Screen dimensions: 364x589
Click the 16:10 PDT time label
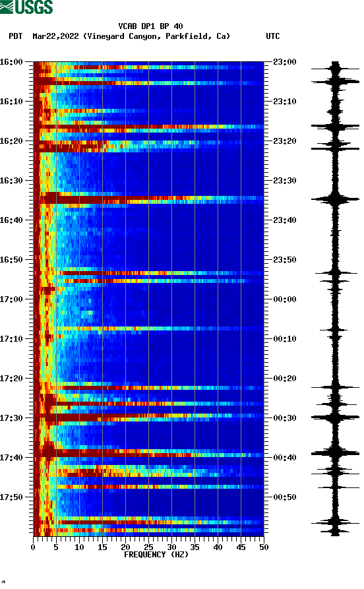click(11, 102)
